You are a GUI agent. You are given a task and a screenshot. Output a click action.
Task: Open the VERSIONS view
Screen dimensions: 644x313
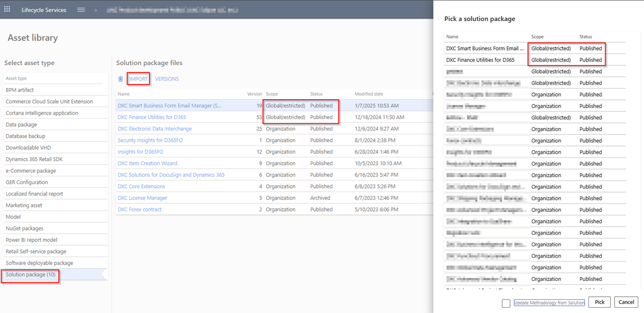pyautogui.click(x=167, y=78)
